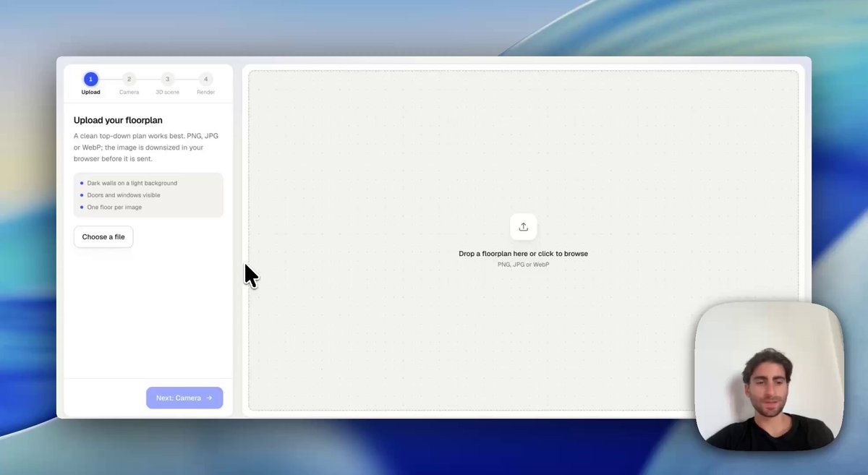Click the 'One floor per image' tip
The image size is (868, 475).
tap(114, 207)
